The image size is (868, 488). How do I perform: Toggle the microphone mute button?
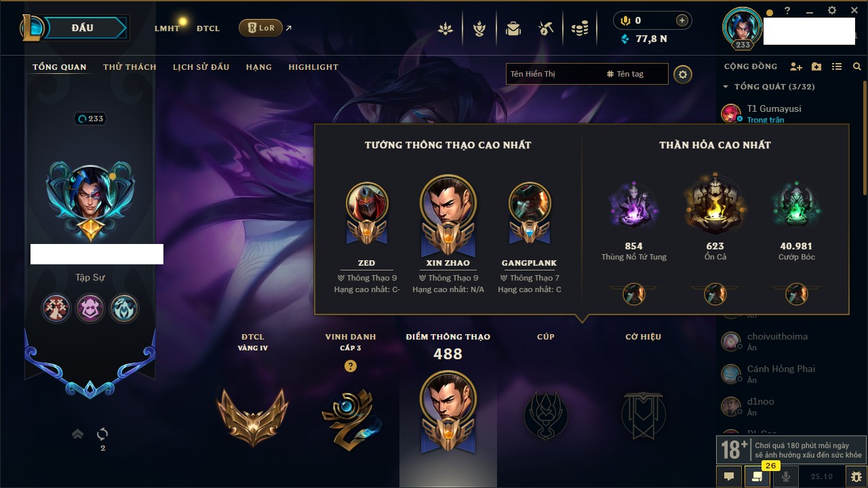click(x=786, y=476)
